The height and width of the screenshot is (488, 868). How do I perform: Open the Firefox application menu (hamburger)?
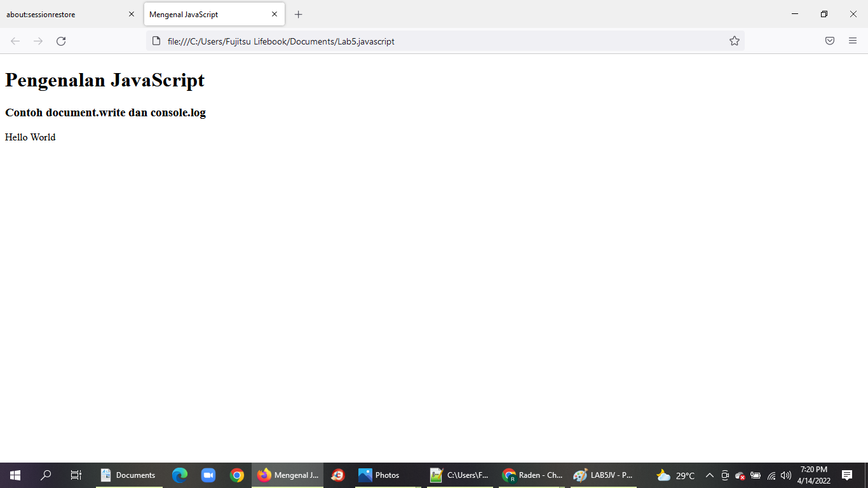[853, 41]
